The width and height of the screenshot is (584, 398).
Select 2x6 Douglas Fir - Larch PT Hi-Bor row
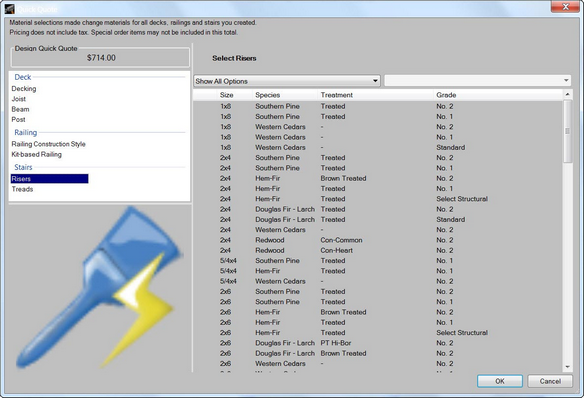click(x=378, y=343)
